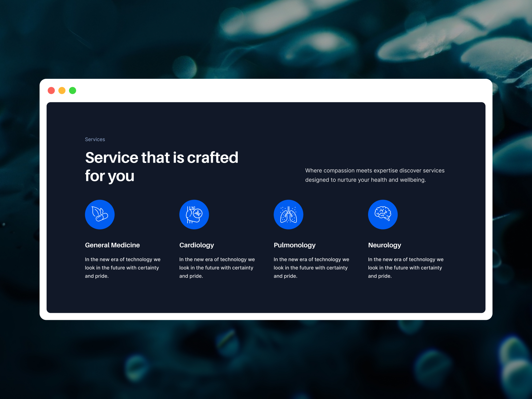
Task: Click the description text under Neurology
Action: (x=406, y=268)
